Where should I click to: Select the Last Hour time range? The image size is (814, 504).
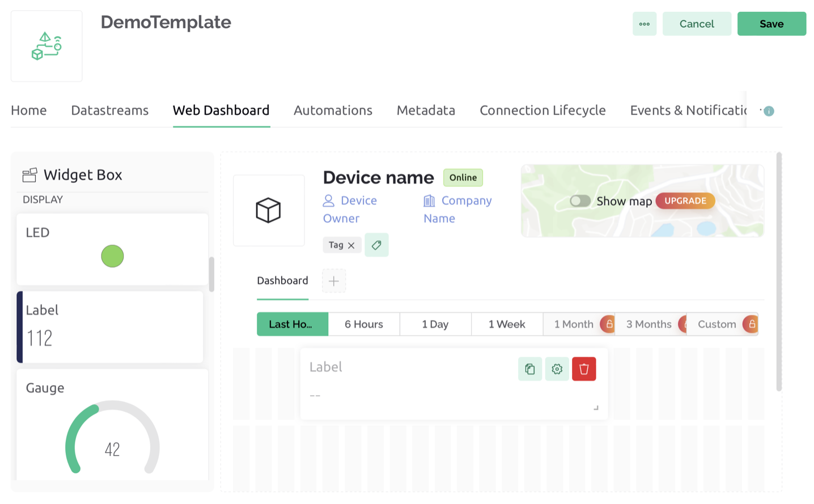pos(292,324)
